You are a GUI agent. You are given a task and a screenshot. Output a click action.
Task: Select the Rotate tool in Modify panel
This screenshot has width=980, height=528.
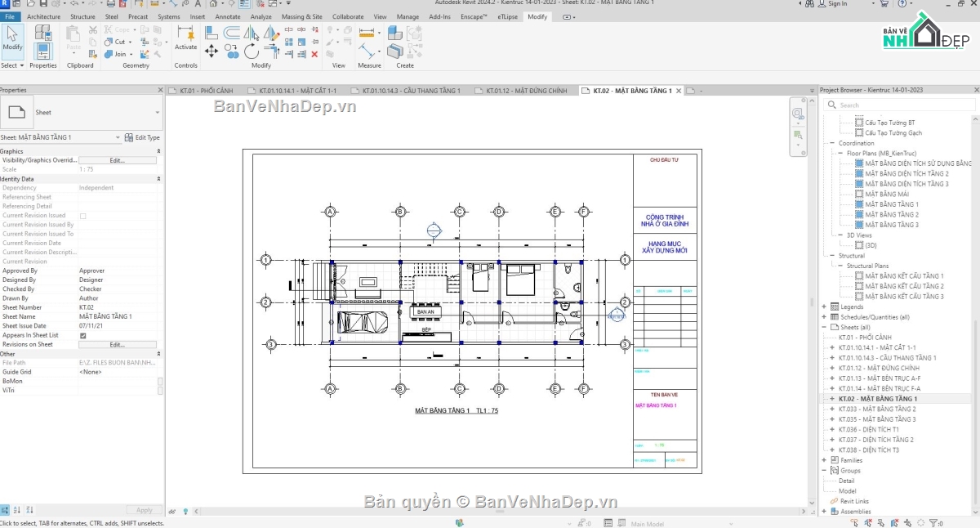click(x=251, y=52)
